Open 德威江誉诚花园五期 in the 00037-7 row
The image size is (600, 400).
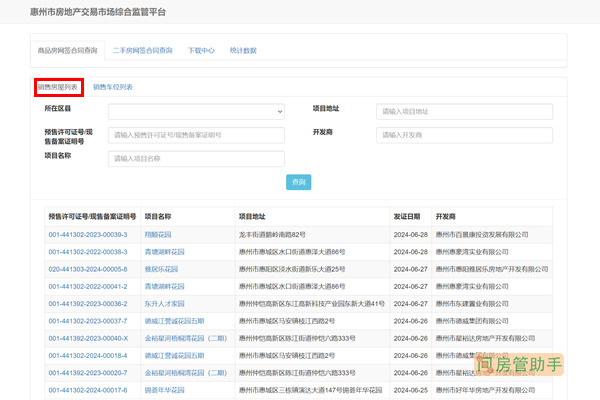coord(174,321)
